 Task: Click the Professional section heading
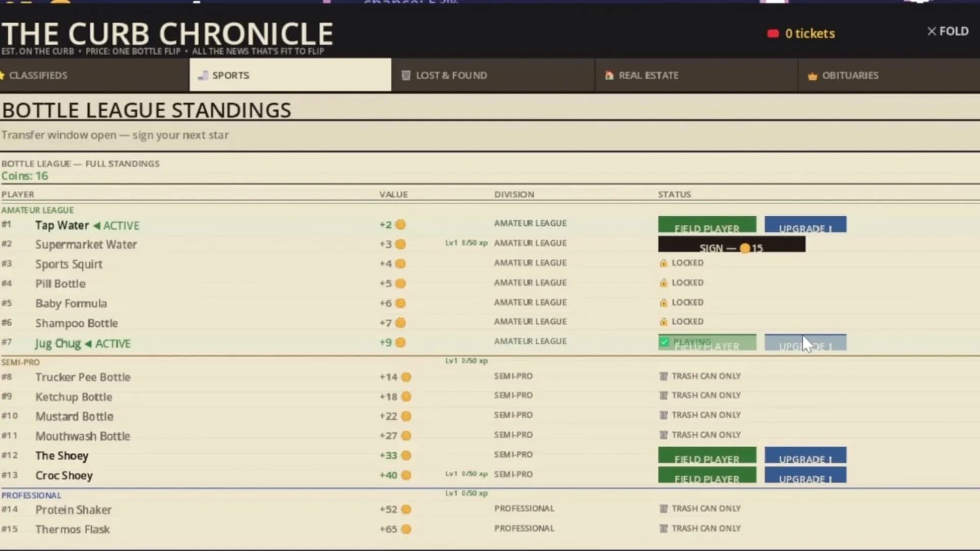pos(31,495)
